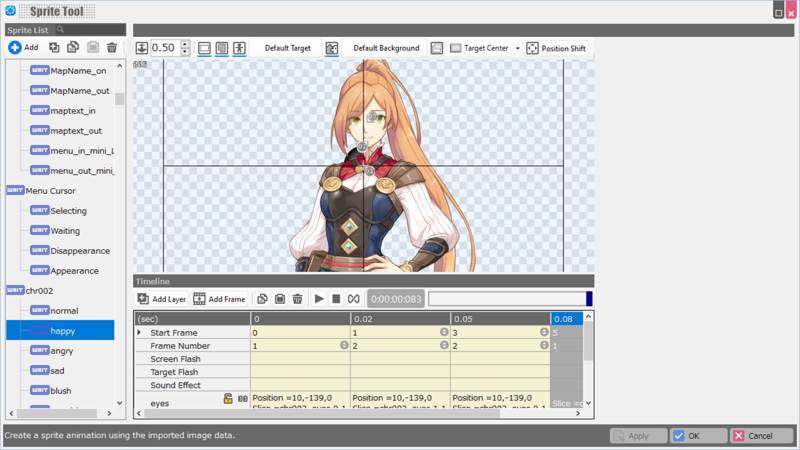Click the Screen Flash row label
Screen dimensions: 800x450
(175, 359)
